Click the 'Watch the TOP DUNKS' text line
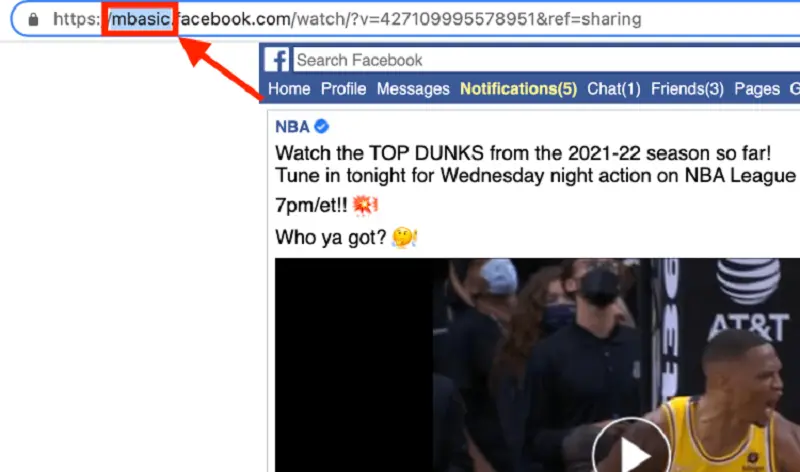This screenshot has width=800, height=472. [x=523, y=153]
